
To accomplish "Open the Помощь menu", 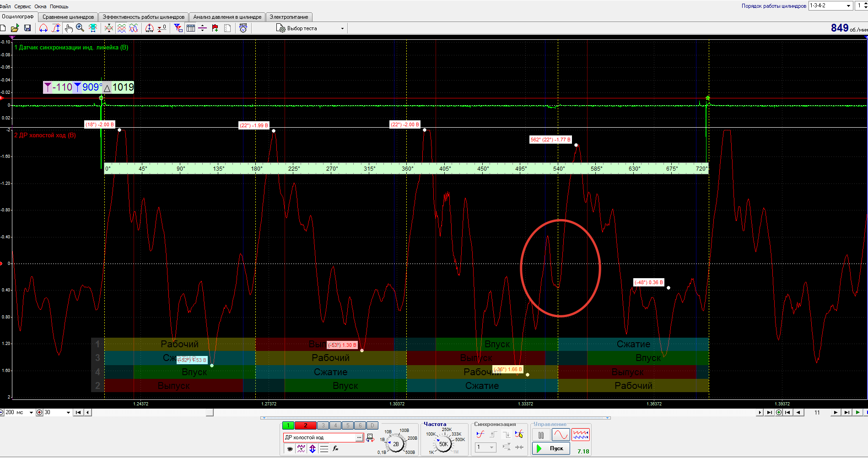I will point(59,6).
